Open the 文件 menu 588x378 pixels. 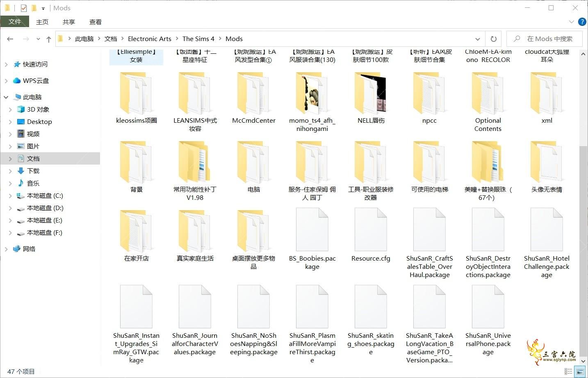tap(15, 22)
